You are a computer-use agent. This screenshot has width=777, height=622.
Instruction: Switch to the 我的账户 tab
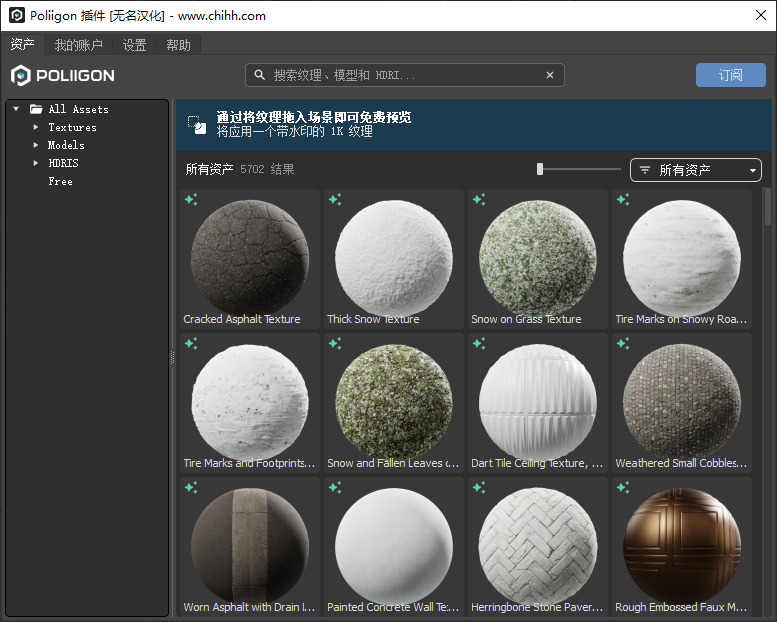(79, 45)
